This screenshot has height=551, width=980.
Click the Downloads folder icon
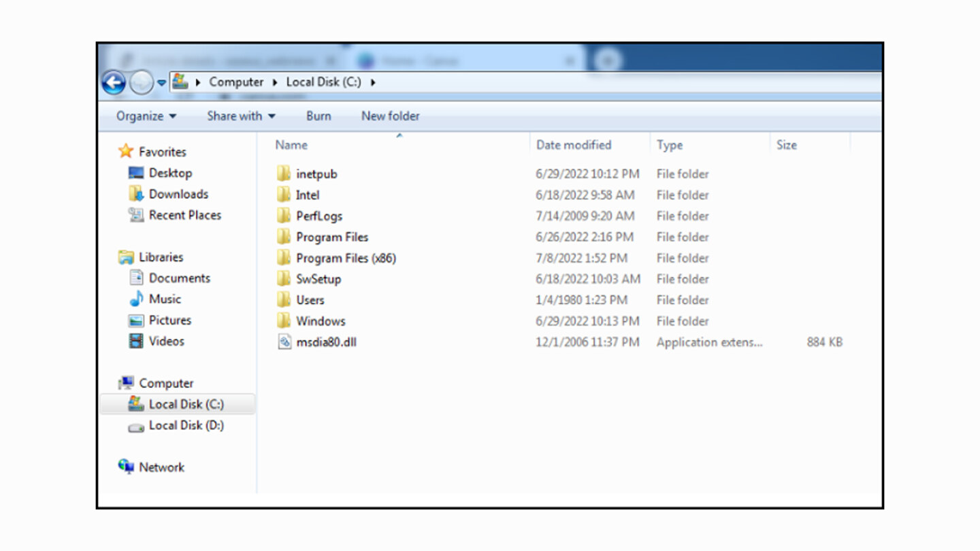point(136,194)
